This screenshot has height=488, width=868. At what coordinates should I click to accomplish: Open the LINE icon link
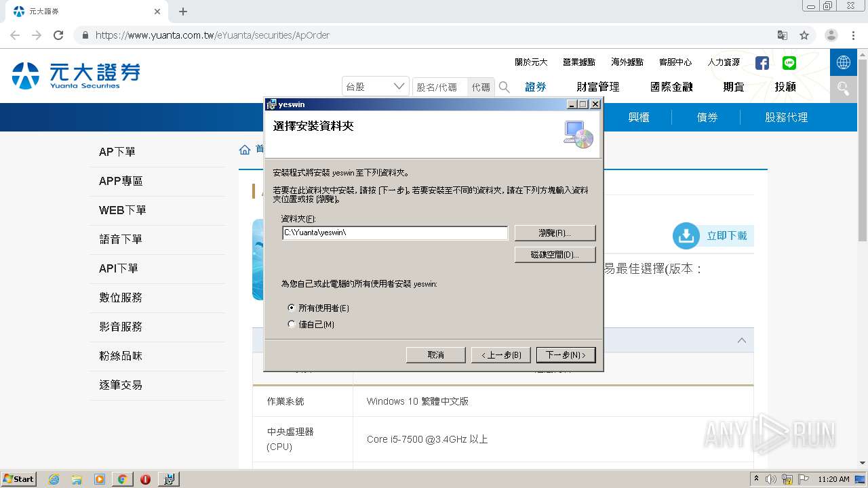coord(789,63)
